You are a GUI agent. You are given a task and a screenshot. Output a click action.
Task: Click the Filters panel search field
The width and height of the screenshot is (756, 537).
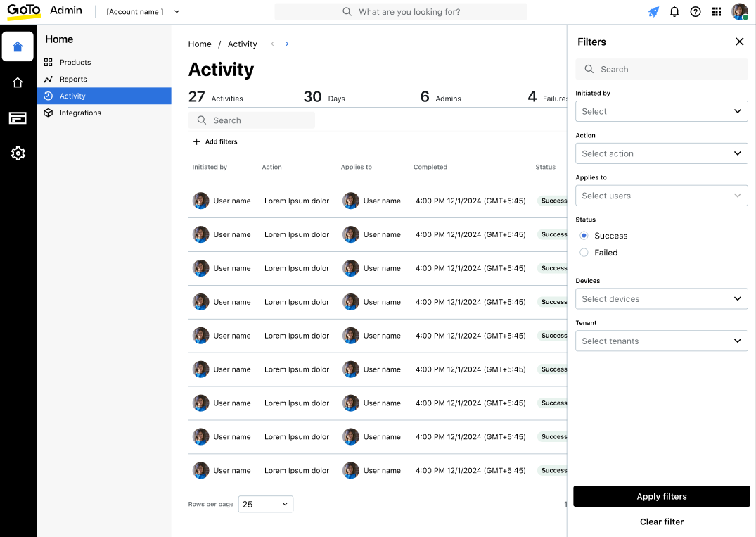tap(661, 69)
